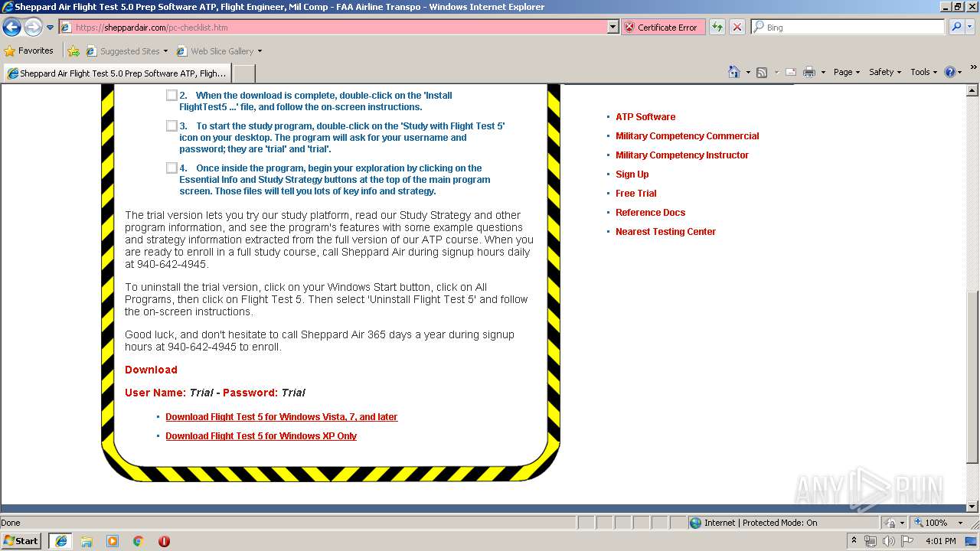The width and height of the screenshot is (980, 551).
Task: Click the browser Forward arrow button
Action: 33,28
